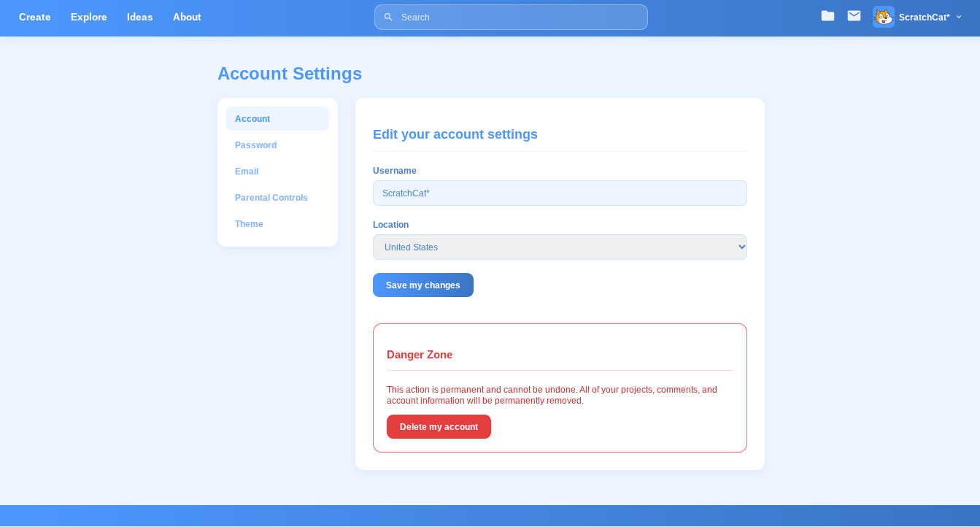980x527 pixels.
Task: Expand the account menu chevron beside ScratchCat*
Action: [x=959, y=17]
